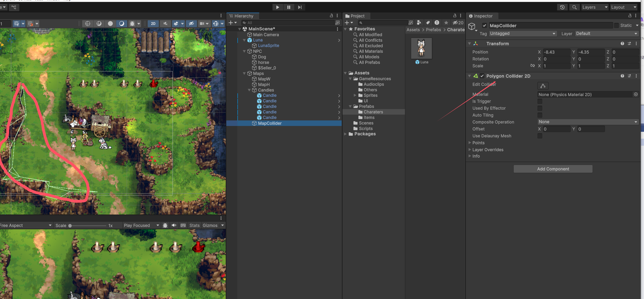Enable the Is Trigger checkbox
Screen dimensions: 644x299
tap(540, 101)
